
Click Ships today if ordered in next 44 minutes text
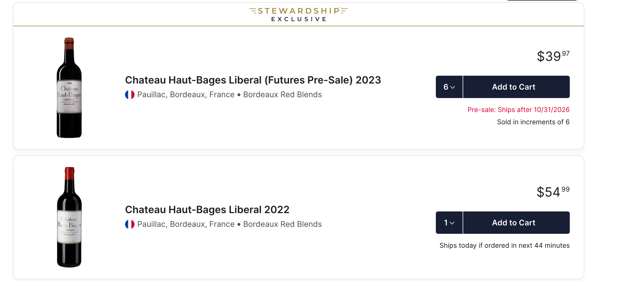(x=504, y=246)
